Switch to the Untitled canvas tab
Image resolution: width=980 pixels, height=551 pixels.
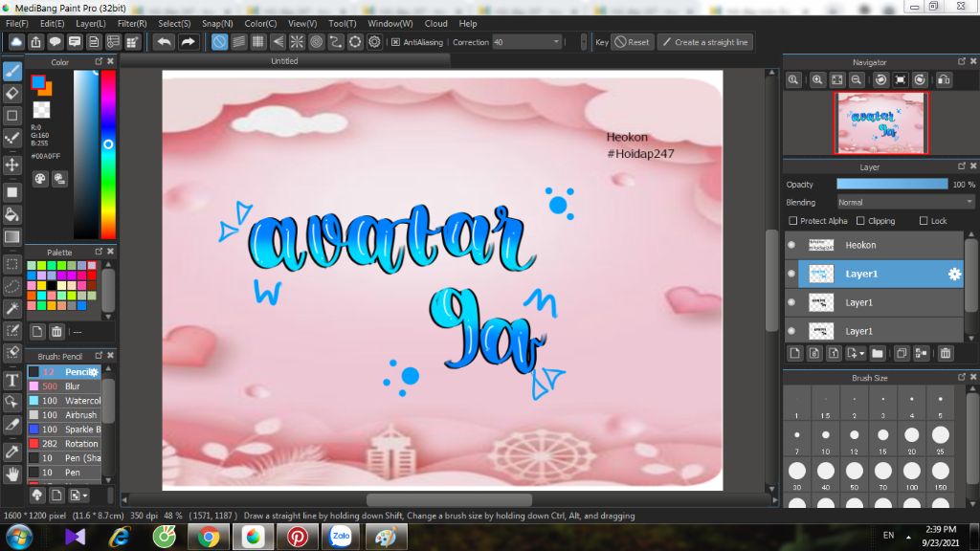pyautogui.click(x=284, y=60)
